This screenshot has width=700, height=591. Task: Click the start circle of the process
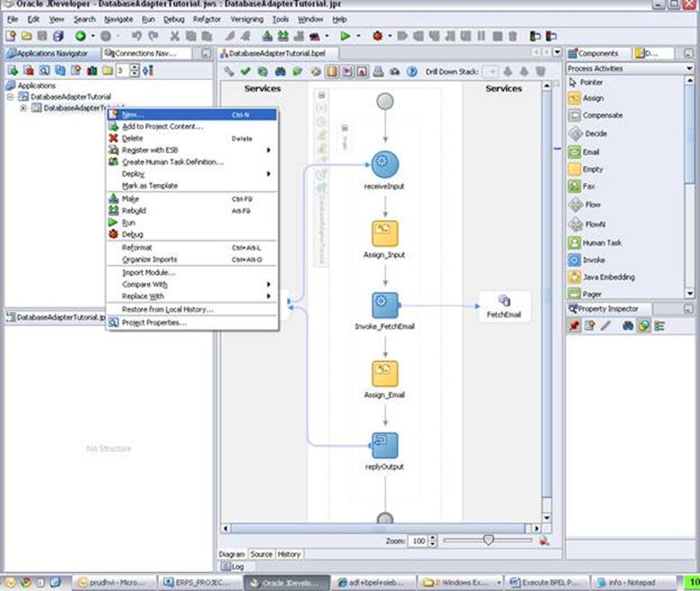(x=385, y=101)
